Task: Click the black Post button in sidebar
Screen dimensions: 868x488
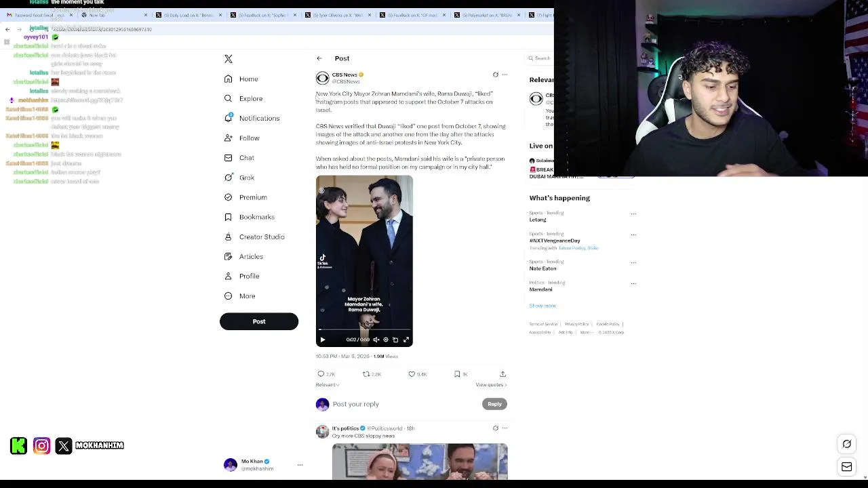Action: [259, 321]
